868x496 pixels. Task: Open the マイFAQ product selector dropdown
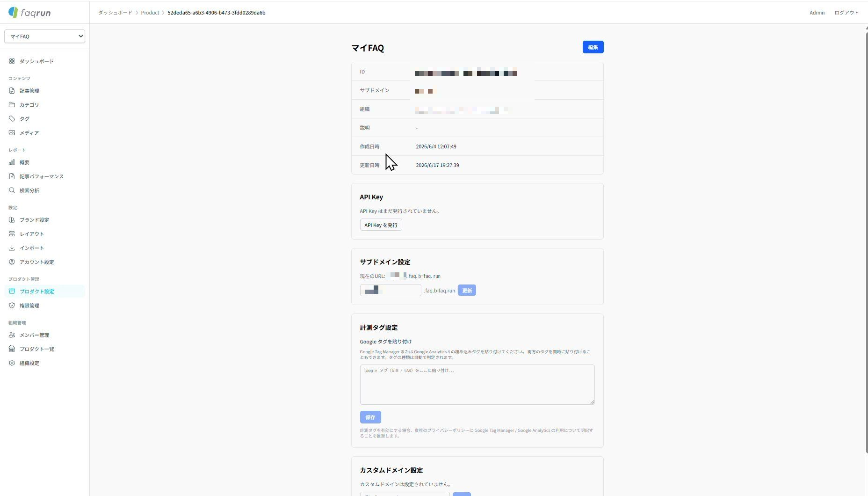(x=44, y=36)
